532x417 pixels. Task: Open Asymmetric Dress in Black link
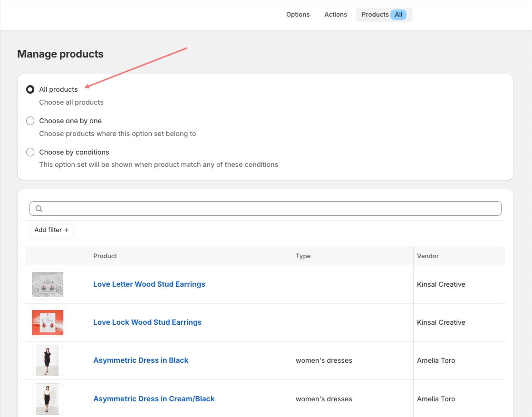coord(141,360)
